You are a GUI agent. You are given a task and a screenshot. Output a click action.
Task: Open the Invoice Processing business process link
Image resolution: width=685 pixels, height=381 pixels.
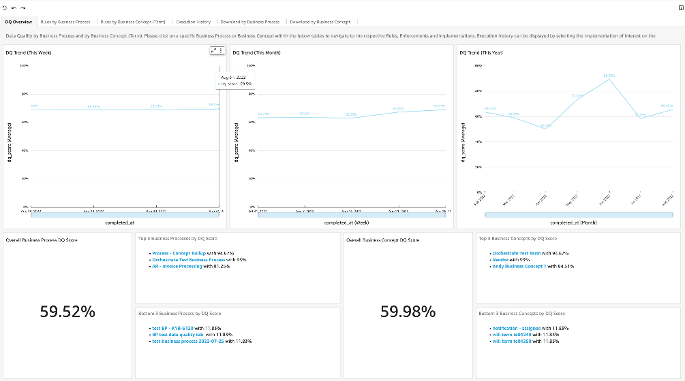[177, 266]
